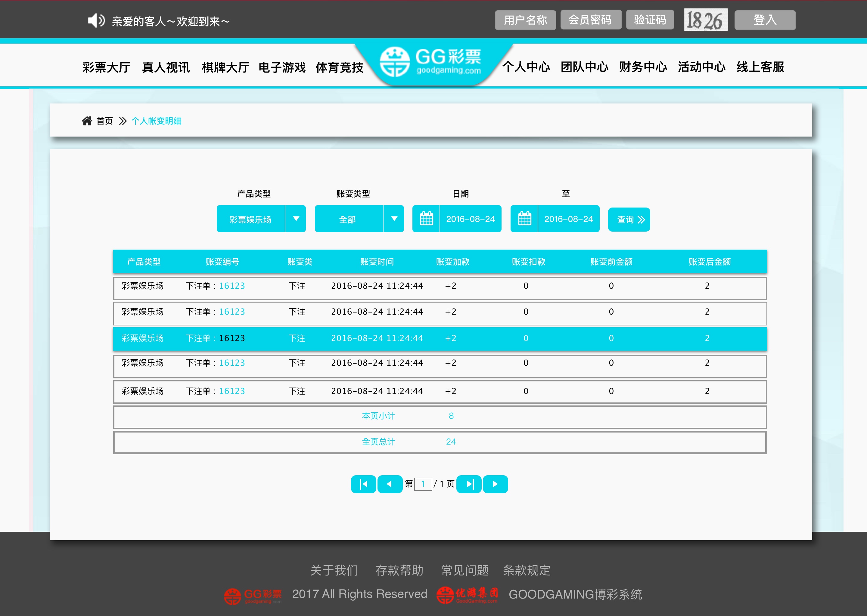The width and height of the screenshot is (867, 616).
Task: Go to the first page
Action: point(363,484)
